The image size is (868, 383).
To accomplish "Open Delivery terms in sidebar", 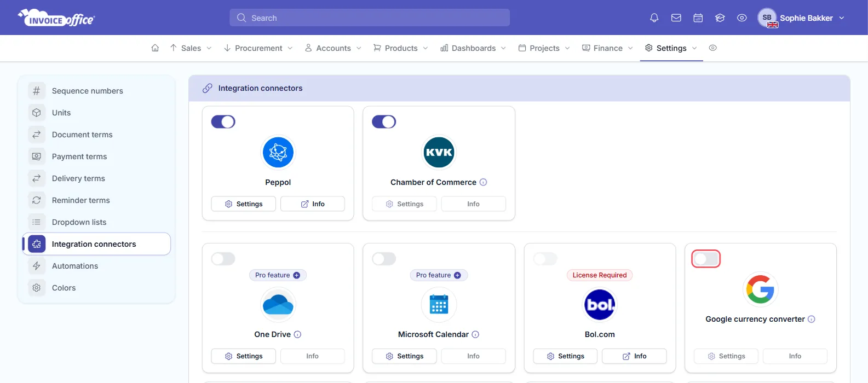I will [x=96, y=178].
